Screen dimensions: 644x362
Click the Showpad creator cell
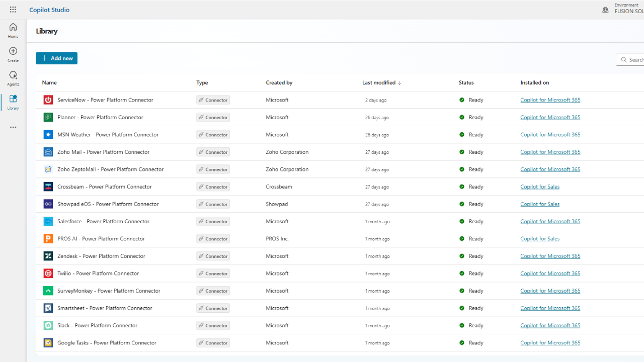click(276, 204)
